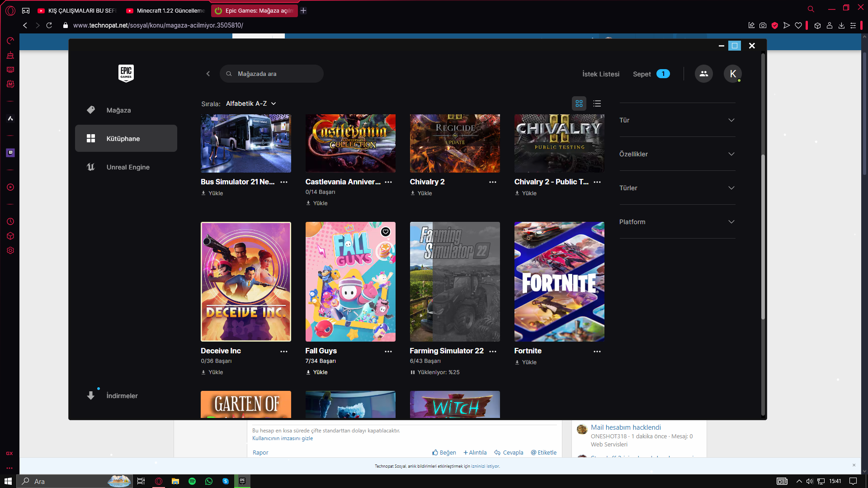Click the Unreal Engine sidebar icon

91,167
